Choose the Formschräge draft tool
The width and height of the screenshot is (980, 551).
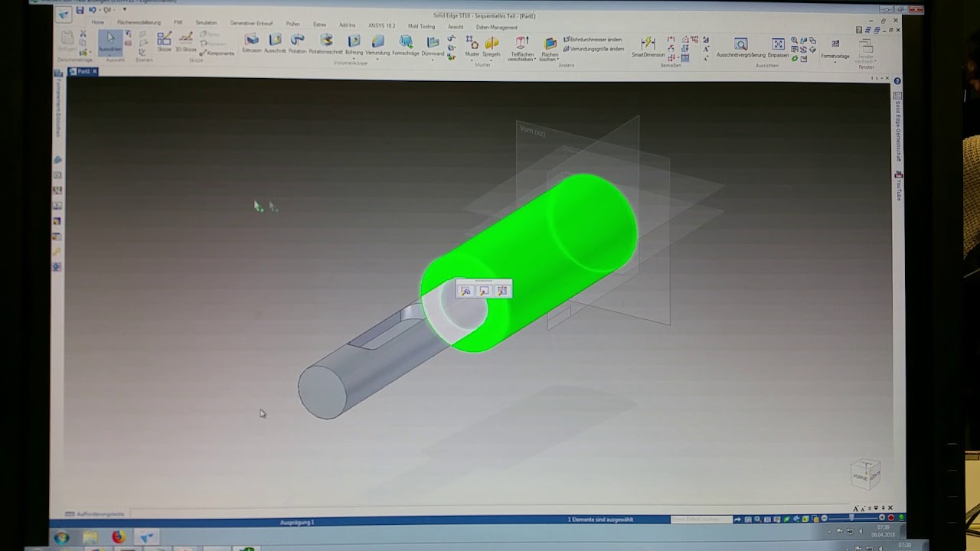tap(406, 46)
